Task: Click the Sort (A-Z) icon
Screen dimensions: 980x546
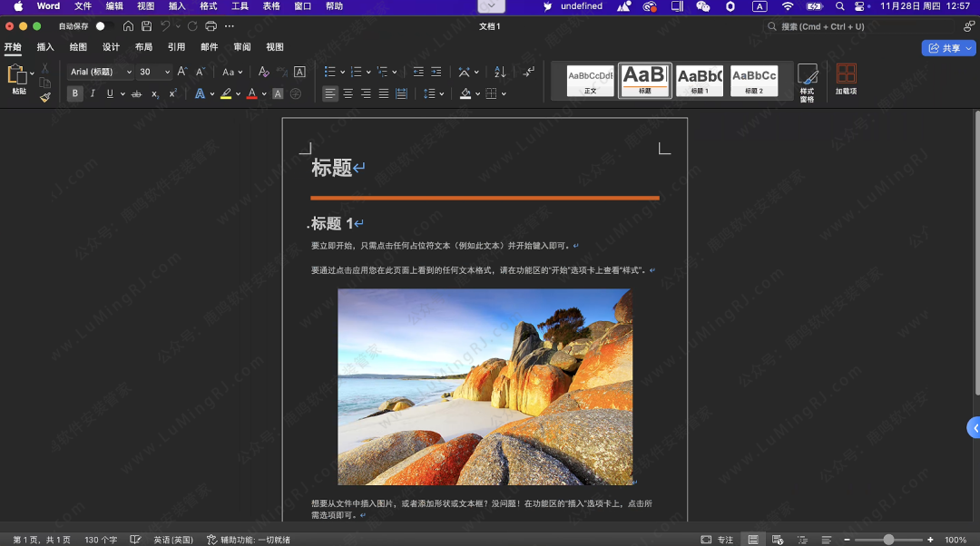Action: click(x=500, y=72)
